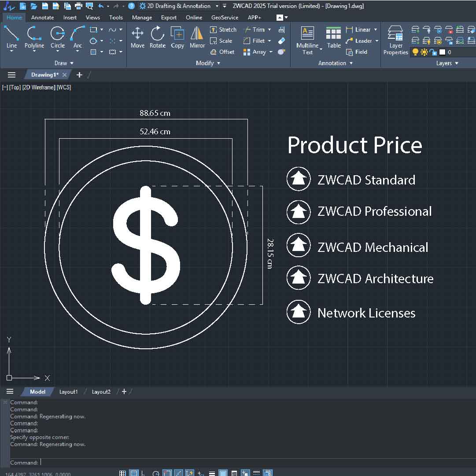
Task: Select the Circle tool
Action: click(x=57, y=37)
